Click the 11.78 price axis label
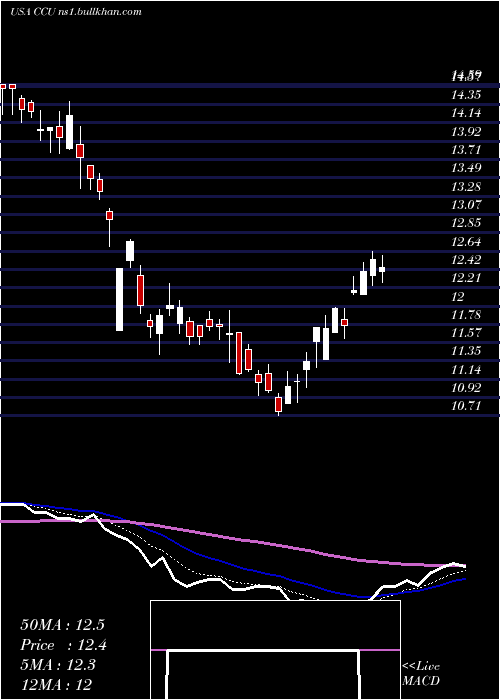500x700 pixels. pyautogui.click(x=466, y=315)
